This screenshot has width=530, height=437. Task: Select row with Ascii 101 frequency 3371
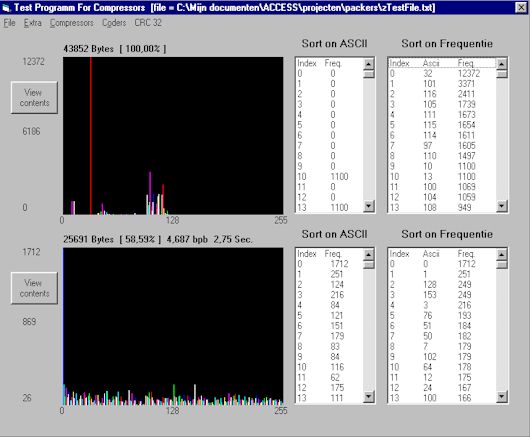[442, 83]
